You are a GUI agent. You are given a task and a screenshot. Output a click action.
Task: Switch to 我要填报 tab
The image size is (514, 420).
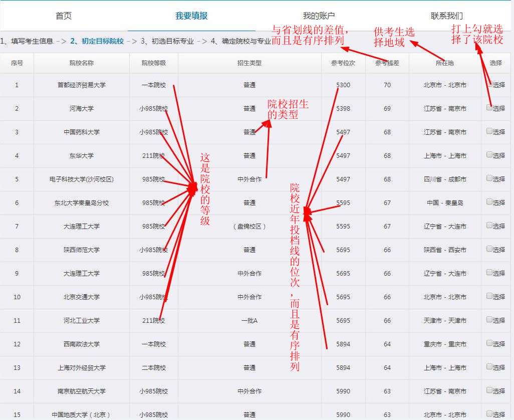point(191,16)
